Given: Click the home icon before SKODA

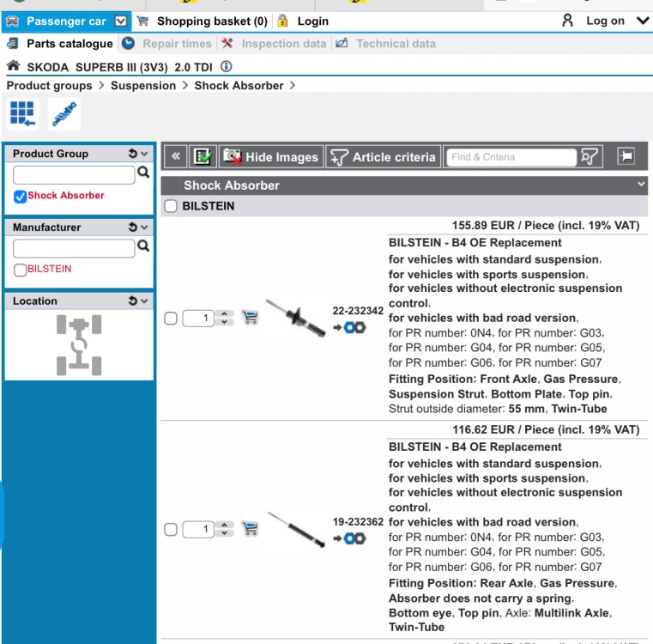Looking at the screenshot, I should [14, 66].
